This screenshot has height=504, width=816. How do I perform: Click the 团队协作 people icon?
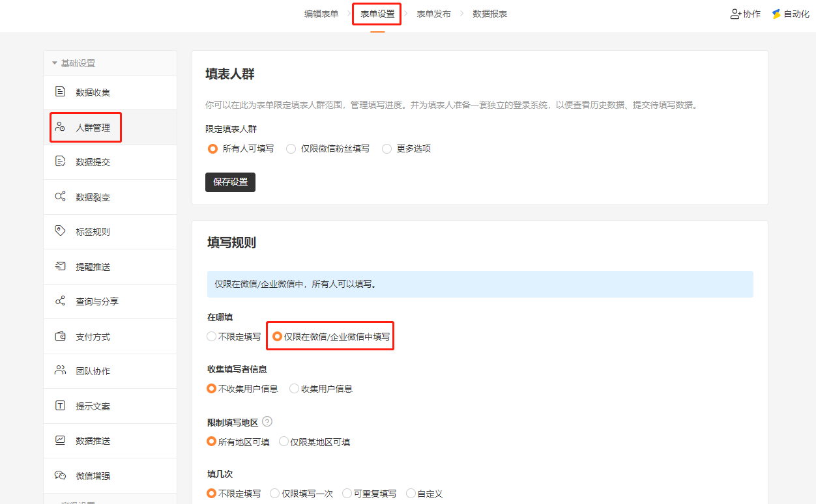click(x=60, y=371)
